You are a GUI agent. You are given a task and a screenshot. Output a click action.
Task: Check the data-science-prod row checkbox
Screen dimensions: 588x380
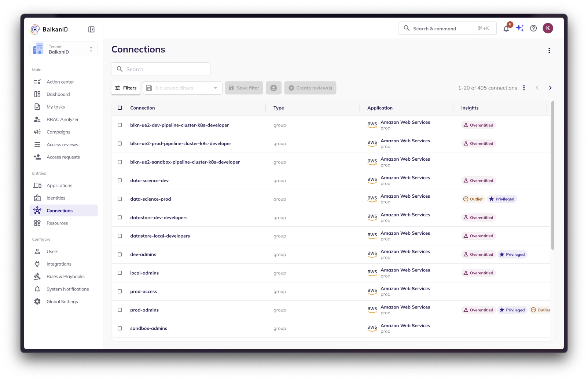120,199
